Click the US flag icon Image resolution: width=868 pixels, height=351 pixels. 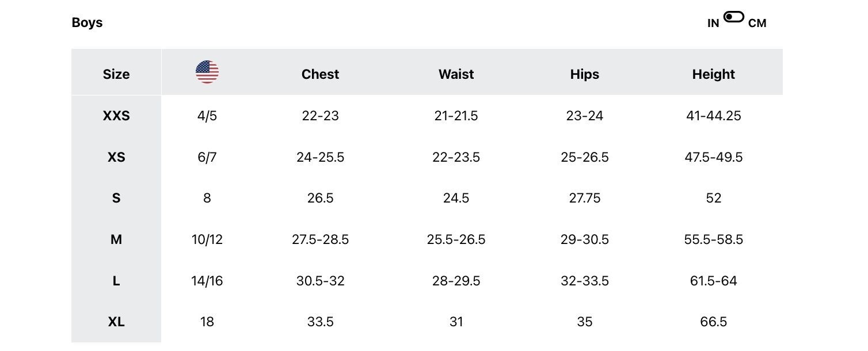pos(207,72)
